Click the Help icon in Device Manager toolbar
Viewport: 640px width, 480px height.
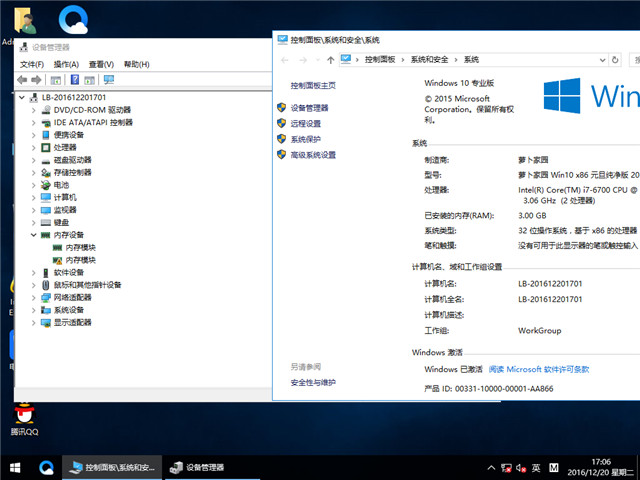[x=75, y=80]
